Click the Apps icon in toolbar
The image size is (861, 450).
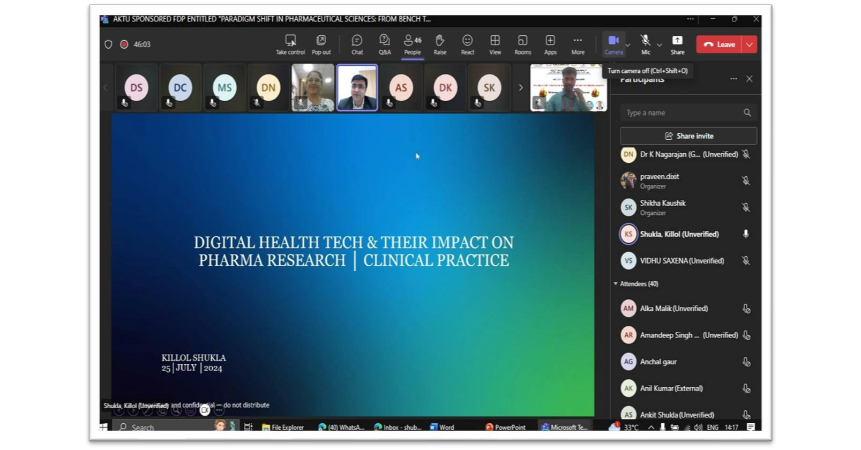click(x=550, y=43)
